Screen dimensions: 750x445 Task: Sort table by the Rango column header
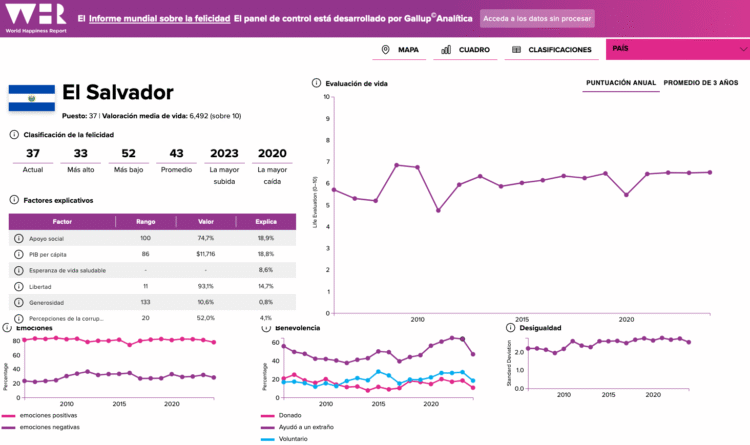pos(145,220)
